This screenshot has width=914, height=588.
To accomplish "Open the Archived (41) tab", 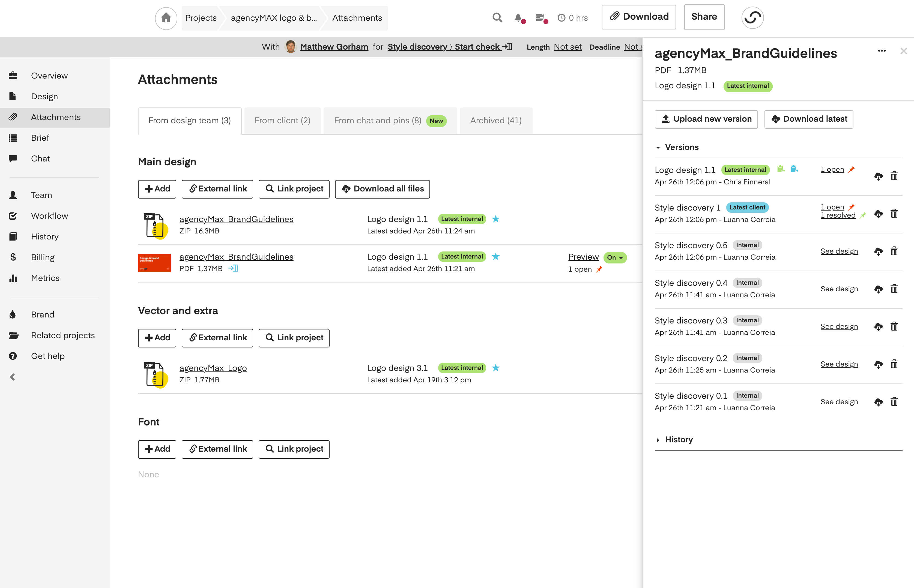I will pyautogui.click(x=495, y=121).
